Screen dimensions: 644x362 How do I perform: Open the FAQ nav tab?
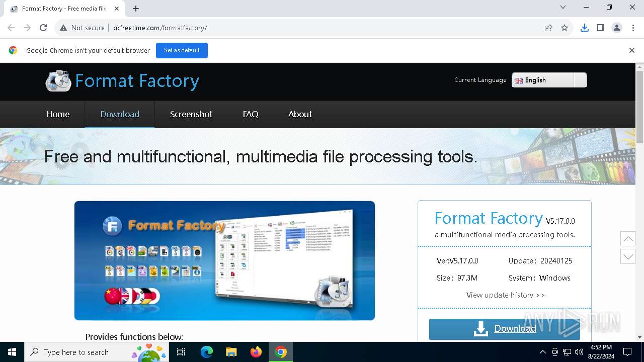[x=251, y=114]
